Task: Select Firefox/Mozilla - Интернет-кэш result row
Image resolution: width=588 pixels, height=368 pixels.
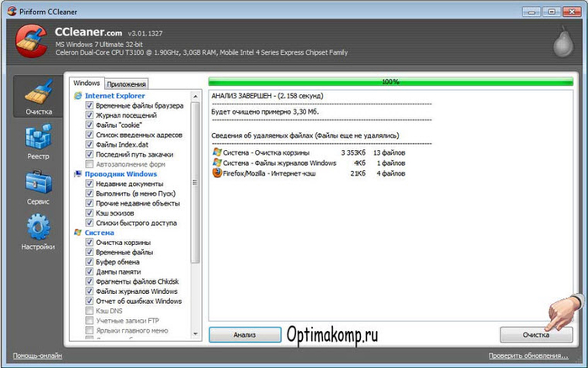Action: (x=309, y=173)
